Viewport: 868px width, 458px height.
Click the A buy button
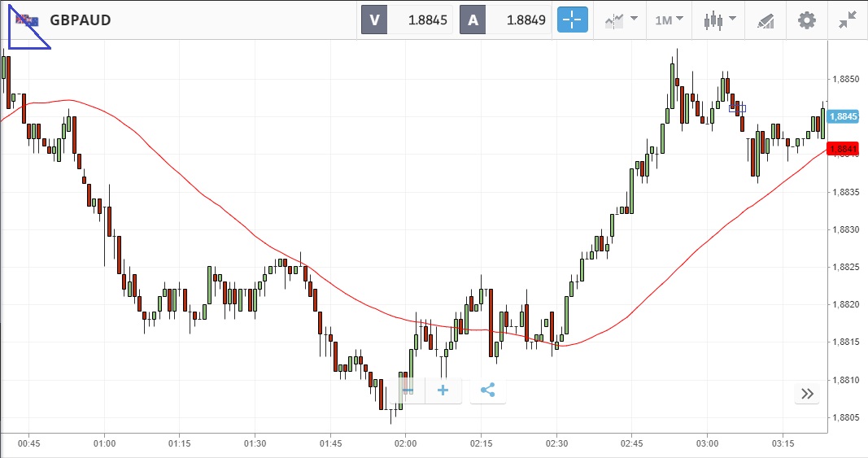click(473, 20)
